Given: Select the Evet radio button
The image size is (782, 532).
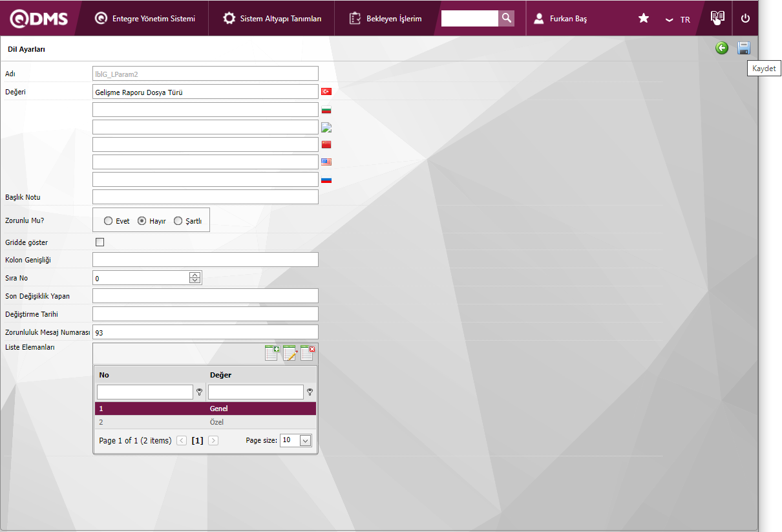Looking at the screenshot, I should click(108, 221).
